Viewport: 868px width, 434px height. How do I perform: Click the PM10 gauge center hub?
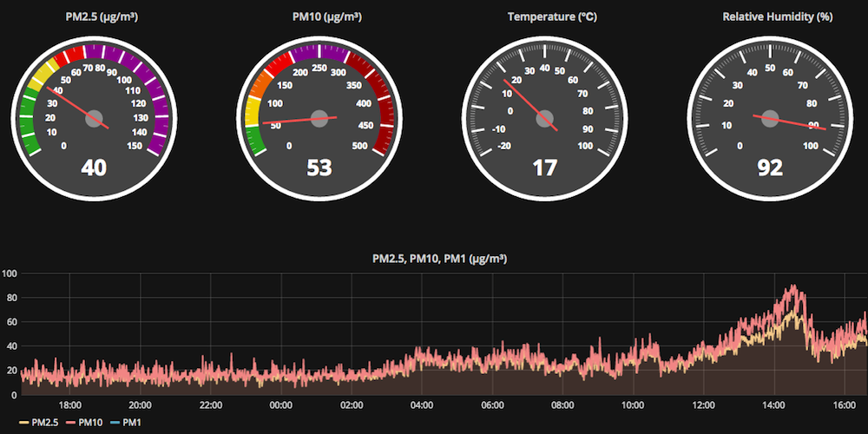pos(319,119)
